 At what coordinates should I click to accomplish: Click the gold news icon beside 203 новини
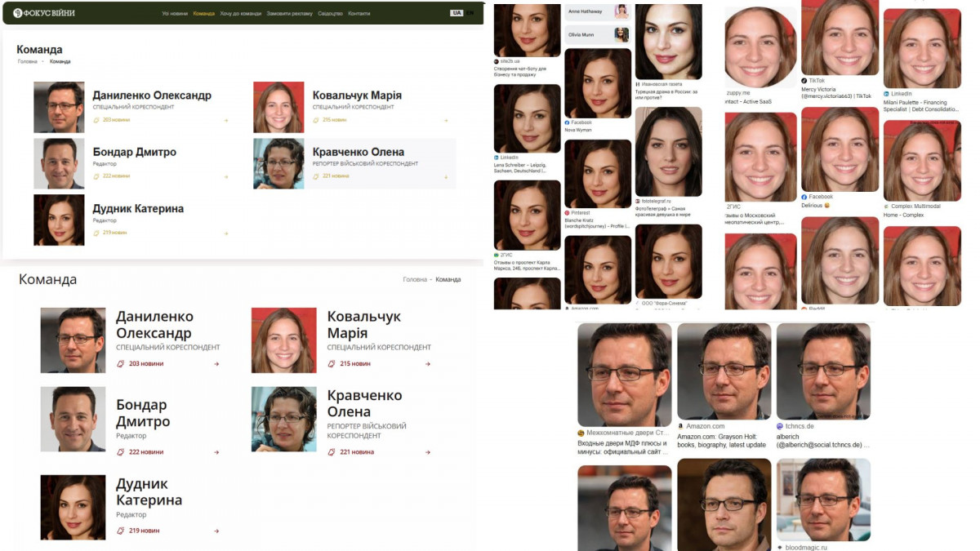pos(96,120)
